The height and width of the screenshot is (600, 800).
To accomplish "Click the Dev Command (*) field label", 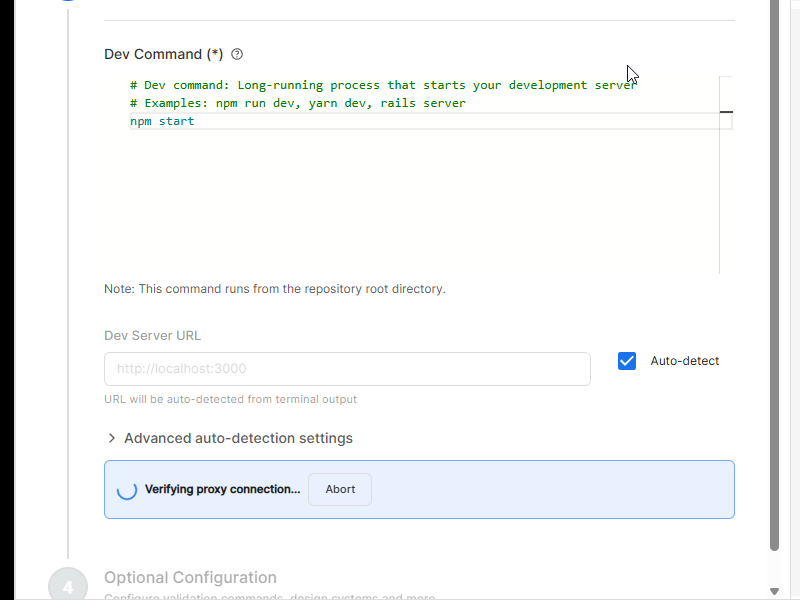I will pyautogui.click(x=163, y=55).
